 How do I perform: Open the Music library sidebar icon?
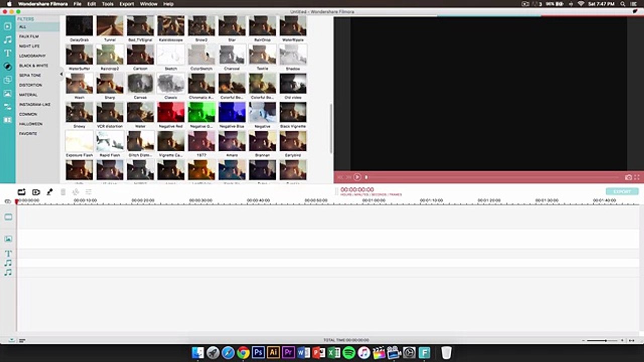pyautogui.click(x=8, y=40)
